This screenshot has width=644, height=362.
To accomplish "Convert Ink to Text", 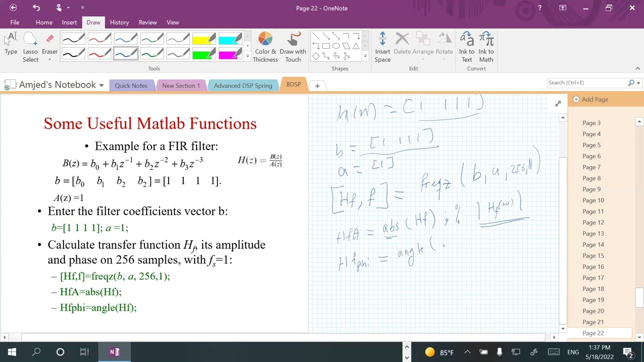I will [467, 47].
